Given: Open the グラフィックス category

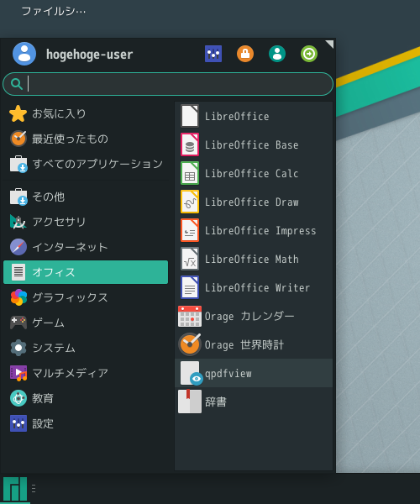Looking at the screenshot, I should 86,297.
